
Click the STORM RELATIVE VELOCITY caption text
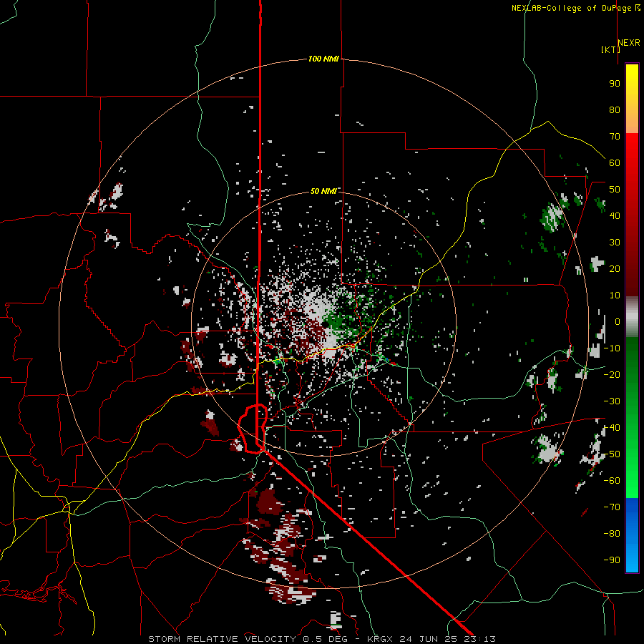pos(222,639)
